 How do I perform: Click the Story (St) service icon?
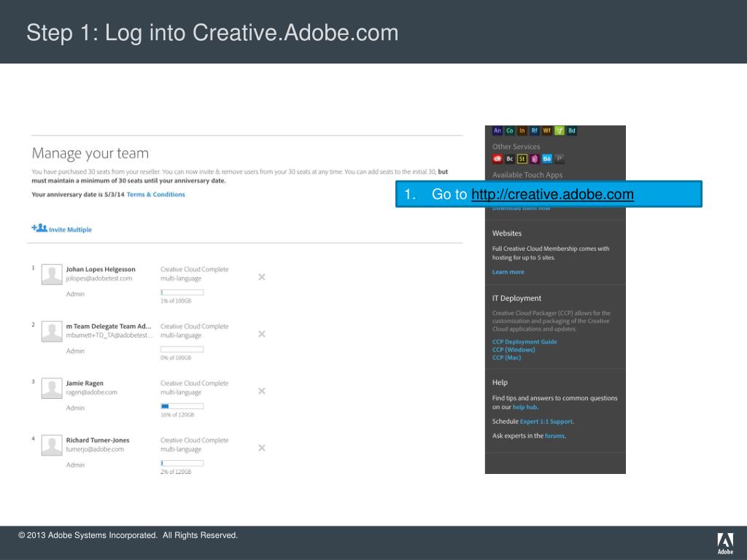tap(522, 159)
